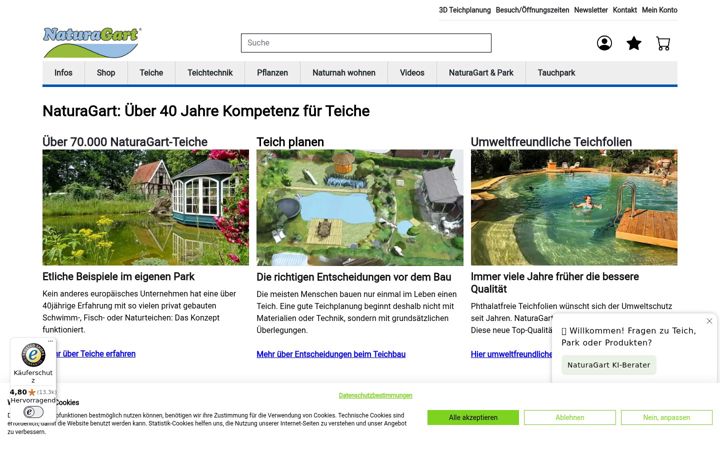Open the NaturaGart & Park menu
This screenshot has width=720, height=450.
(x=481, y=73)
